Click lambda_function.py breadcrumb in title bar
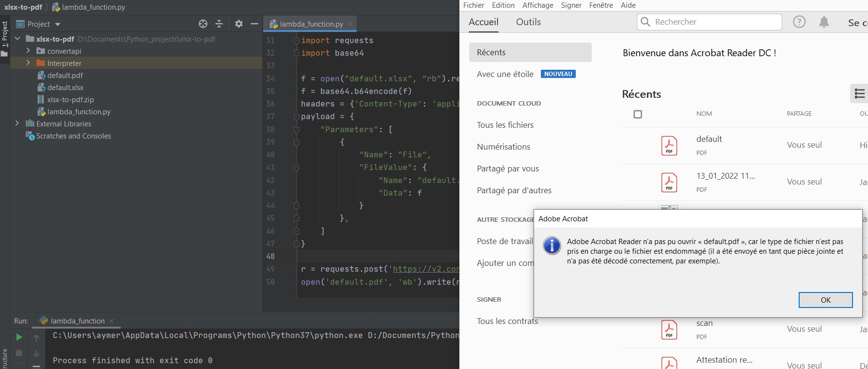This screenshot has height=369, width=868. click(x=89, y=7)
